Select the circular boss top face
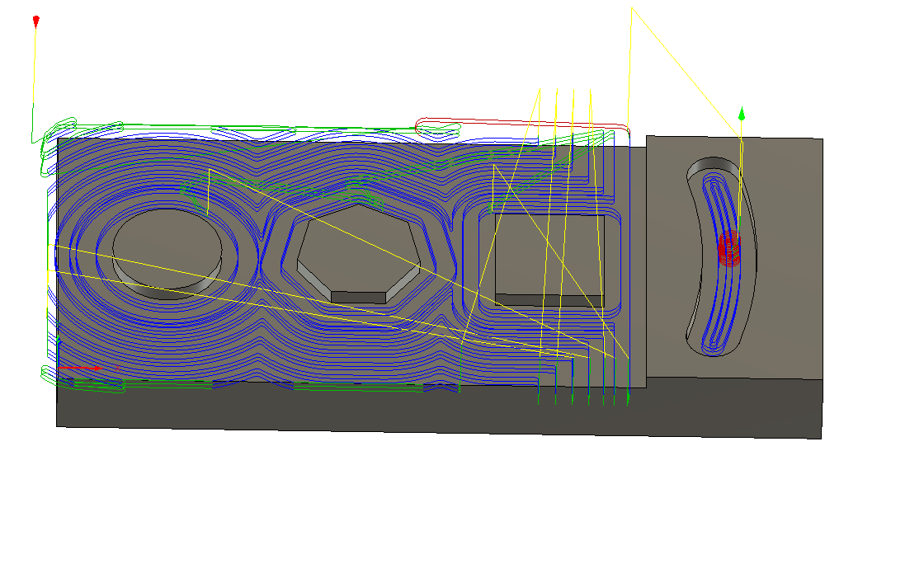The height and width of the screenshot is (573, 924). tap(167, 248)
